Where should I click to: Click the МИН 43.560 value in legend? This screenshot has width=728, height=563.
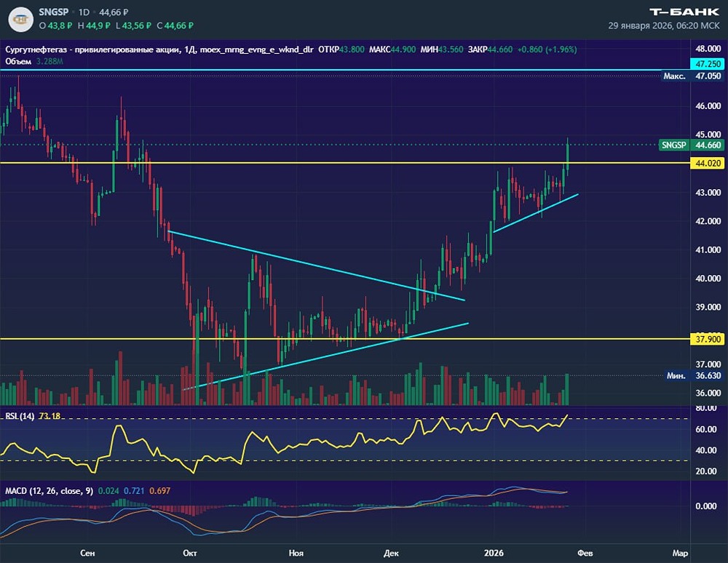pyautogui.click(x=442, y=49)
